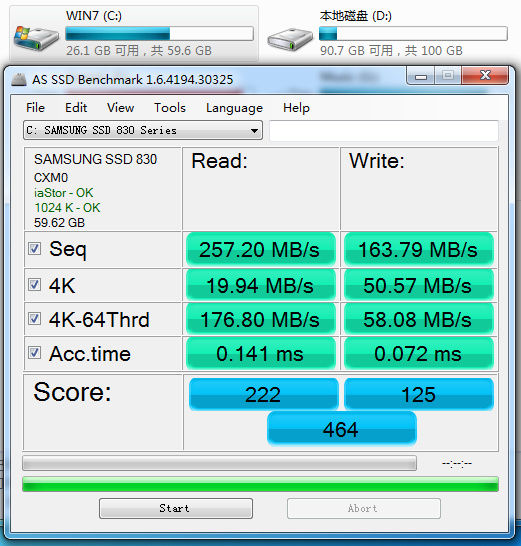
Task: Select the 4K write result 50.57 MB/s
Action: point(419,285)
